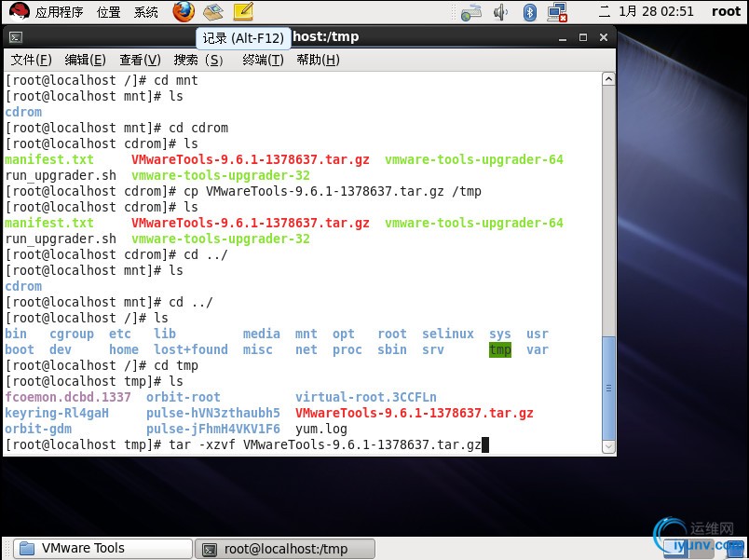Image resolution: width=749 pixels, height=560 pixels.
Task: Open the 帮助(H) terminal menu
Action: (x=318, y=60)
